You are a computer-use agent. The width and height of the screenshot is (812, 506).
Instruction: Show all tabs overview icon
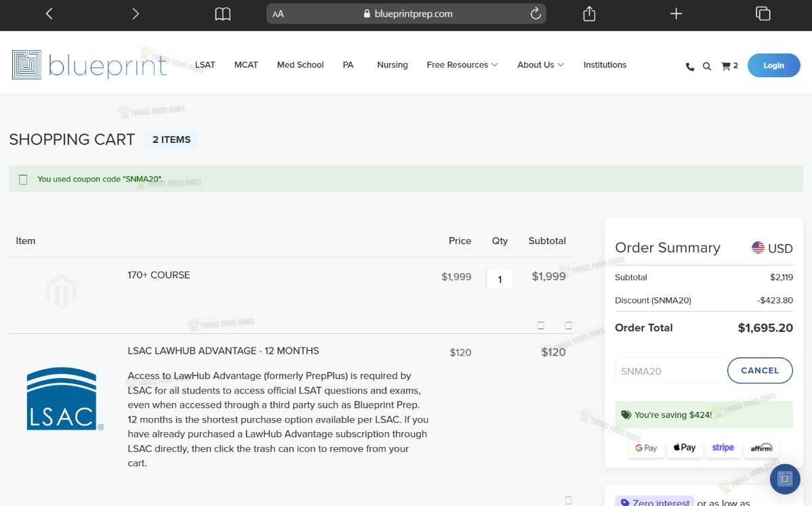pyautogui.click(x=763, y=14)
